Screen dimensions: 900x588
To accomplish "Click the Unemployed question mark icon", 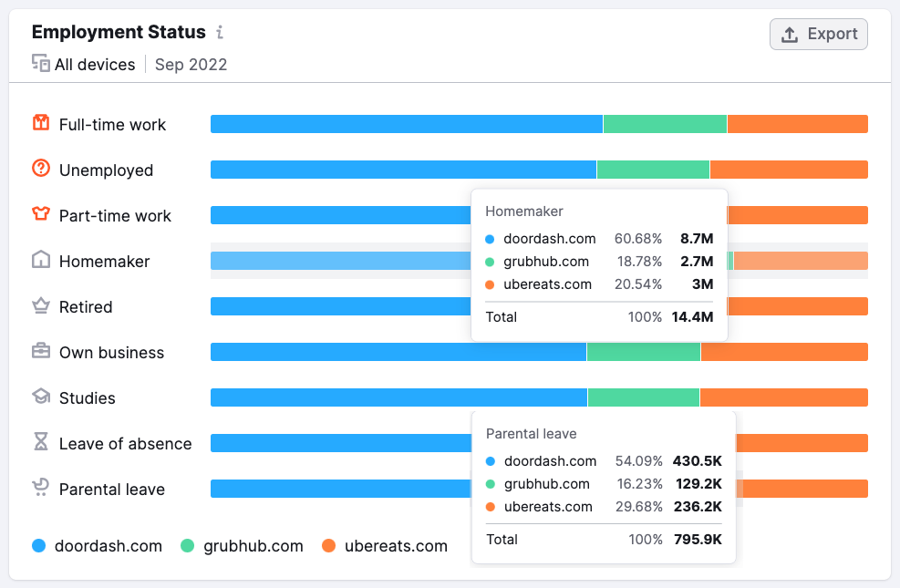I will (41, 168).
